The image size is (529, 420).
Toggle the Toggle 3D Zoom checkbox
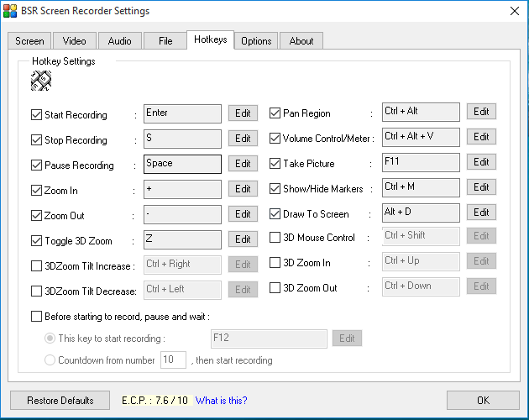click(x=36, y=241)
